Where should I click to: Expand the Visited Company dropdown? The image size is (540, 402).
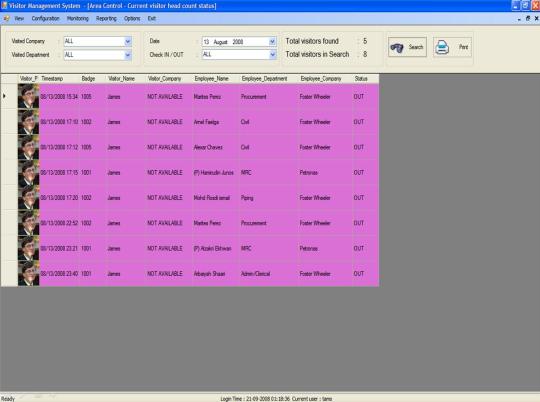click(x=128, y=41)
